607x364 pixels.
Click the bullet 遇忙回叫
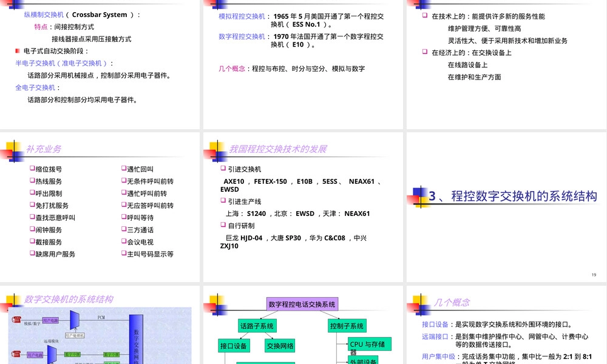[x=137, y=169]
